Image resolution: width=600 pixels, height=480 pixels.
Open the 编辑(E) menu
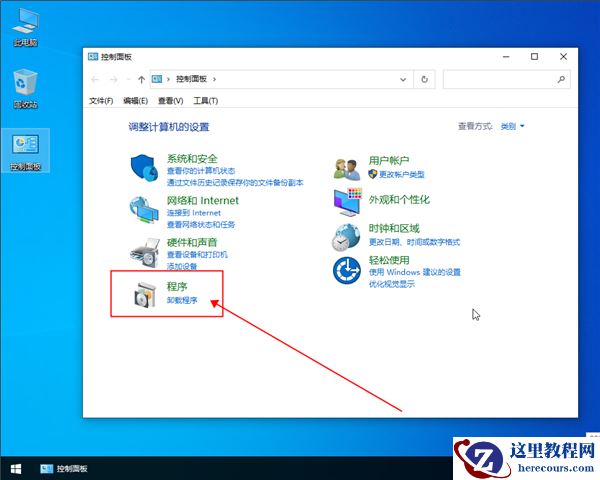(135, 101)
